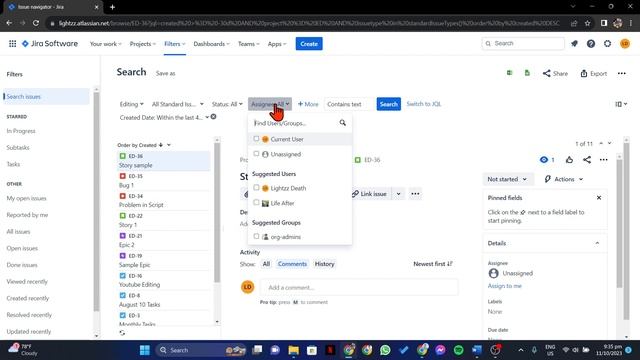Click the issue share icon

click(587, 160)
